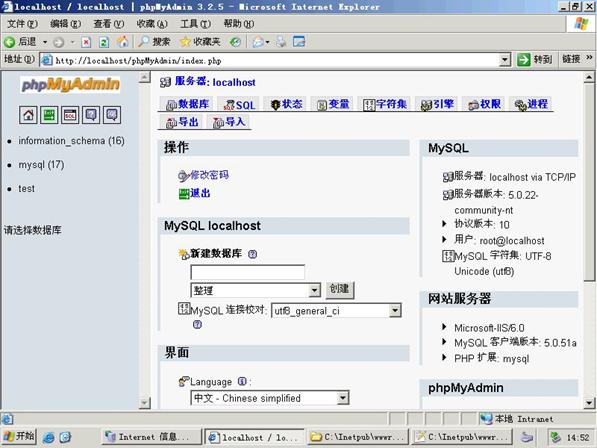597x448 pixels.
Task: Expand the 链接 links toolbar chevron
Action: pos(589,57)
